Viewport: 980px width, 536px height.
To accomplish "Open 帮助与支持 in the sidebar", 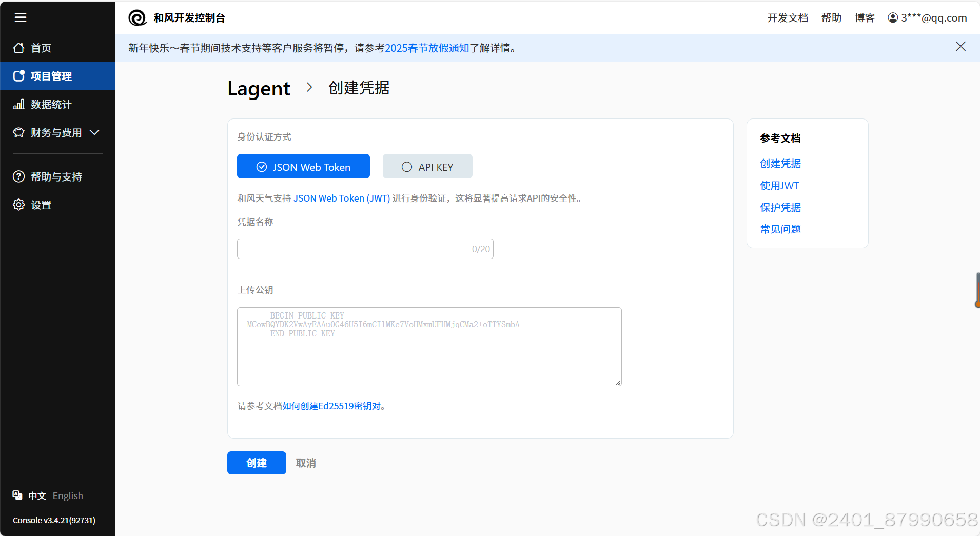I will [57, 176].
